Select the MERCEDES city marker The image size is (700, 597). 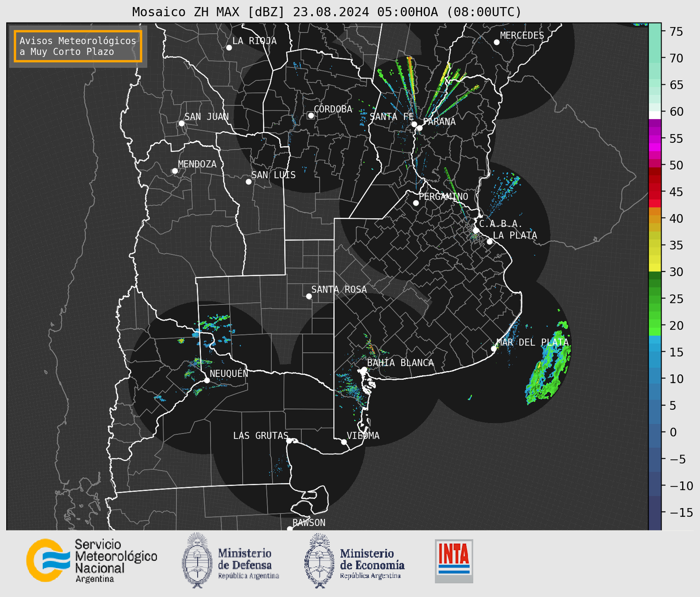point(497,42)
